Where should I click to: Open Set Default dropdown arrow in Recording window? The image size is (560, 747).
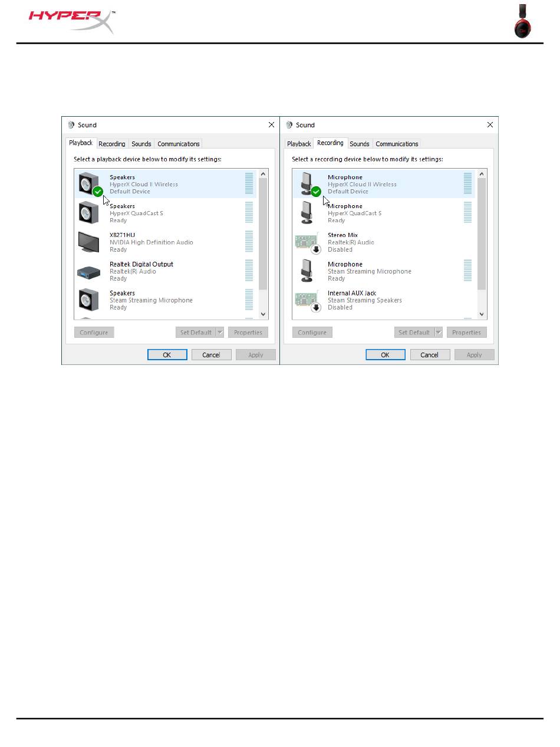pos(439,333)
